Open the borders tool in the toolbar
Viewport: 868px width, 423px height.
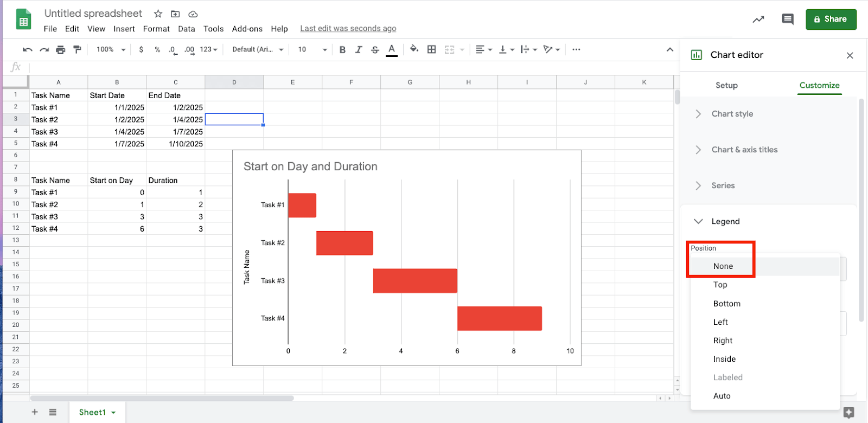[431, 49]
